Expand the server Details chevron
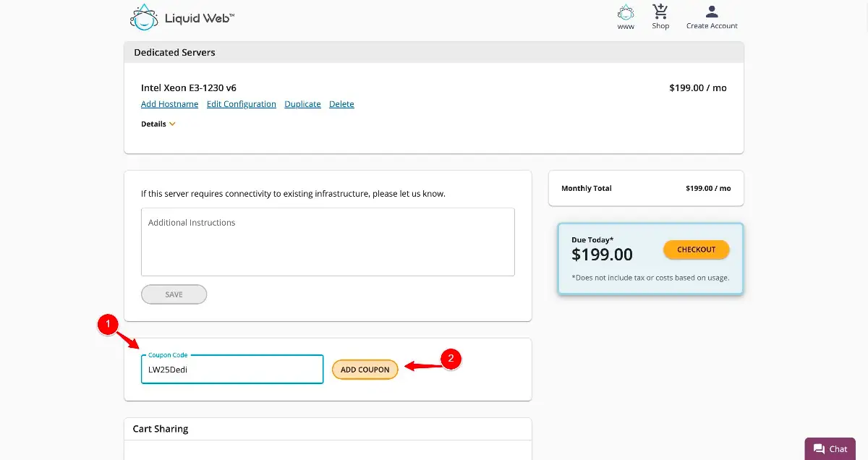 tap(172, 124)
